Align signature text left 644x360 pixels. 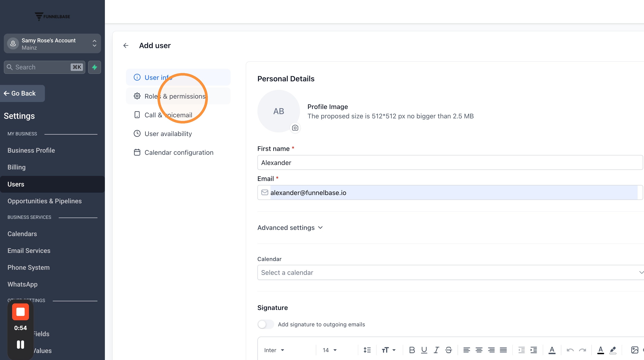point(467,350)
